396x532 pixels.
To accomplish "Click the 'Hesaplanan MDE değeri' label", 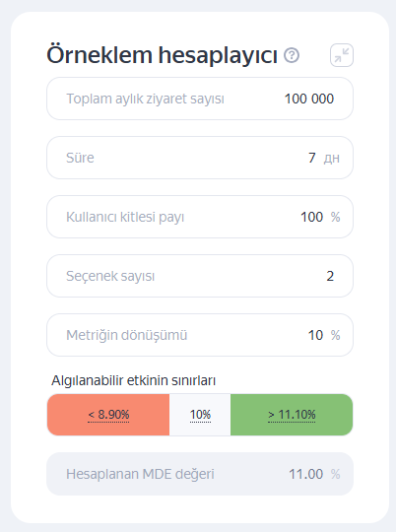I will pyautogui.click(x=140, y=474).
